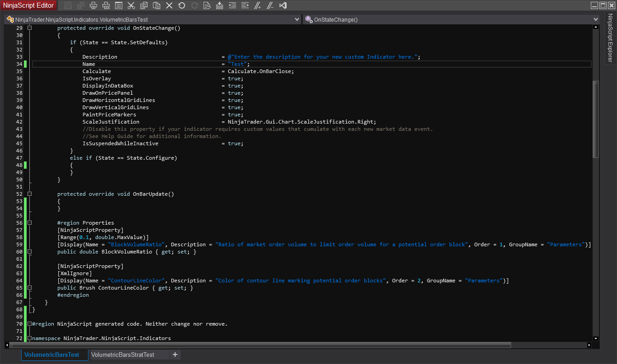
Task: Expand the NinjaScript generated code region
Action: point(30,324)
